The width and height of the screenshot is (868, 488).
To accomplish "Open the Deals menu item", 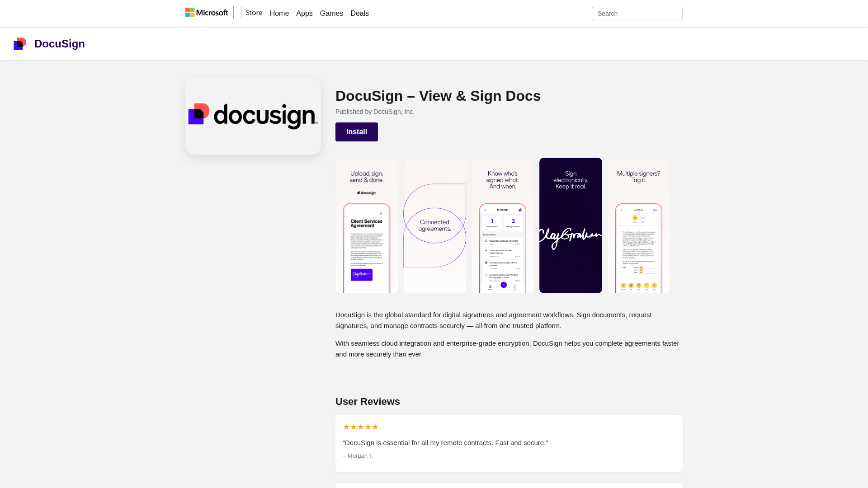I will pos(360,14).
